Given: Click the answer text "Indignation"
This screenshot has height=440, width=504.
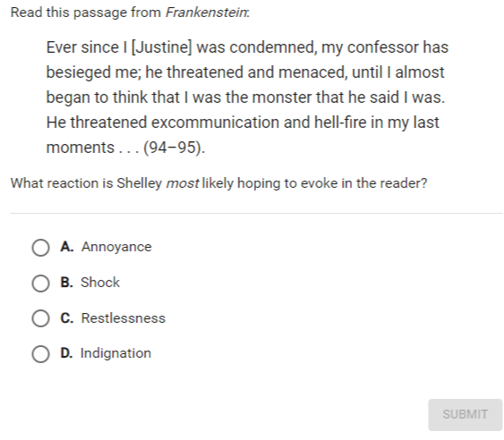Looking at the screenshot, I should pyautogui.click(x=115, y=353).
